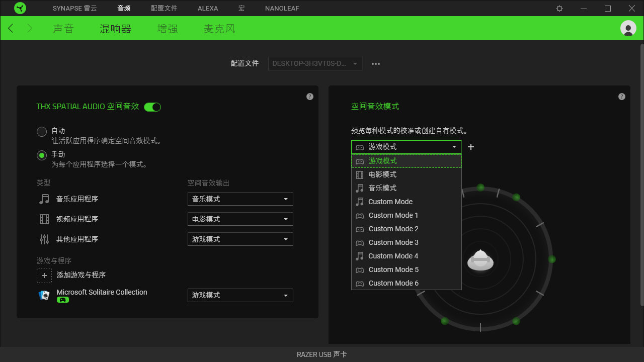Viewport: 644px width, 362px height.
Task: Toggle THX Spatial Audio switch
Action: point(152,107)
